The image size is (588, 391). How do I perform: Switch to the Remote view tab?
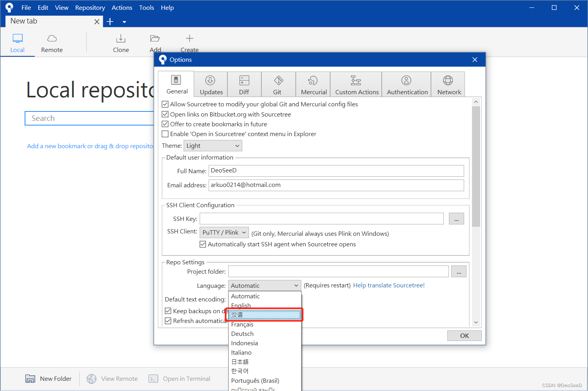point(52,42)
